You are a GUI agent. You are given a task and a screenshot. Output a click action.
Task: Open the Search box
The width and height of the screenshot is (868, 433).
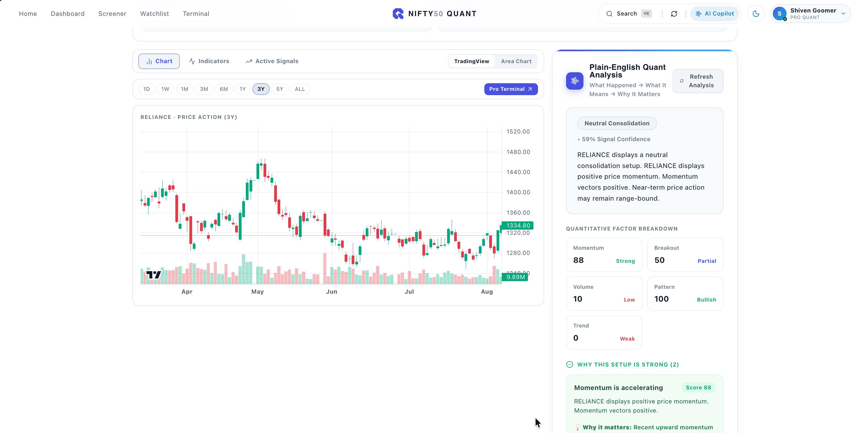629,13
